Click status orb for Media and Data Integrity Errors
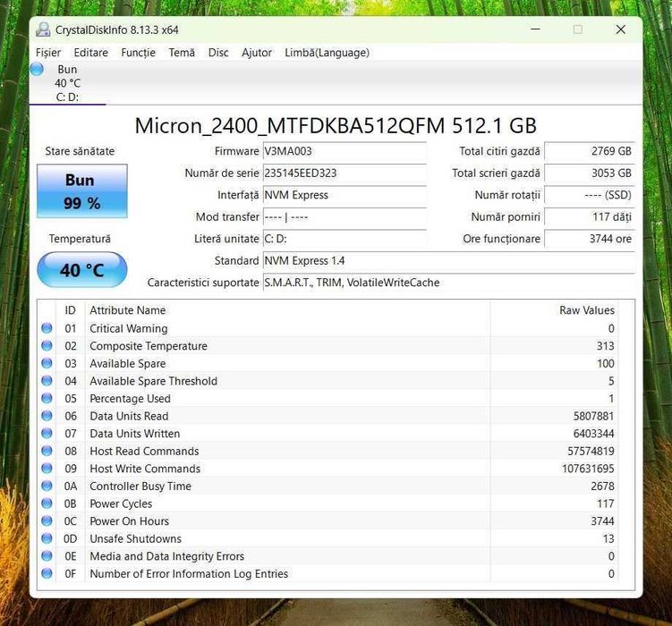Image resolution: width=672 pixels, height=626 pixels. point(47,556)
